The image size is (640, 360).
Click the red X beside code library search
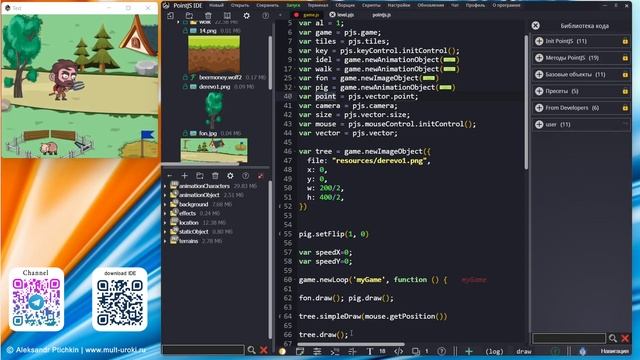[x=625, y=338]
